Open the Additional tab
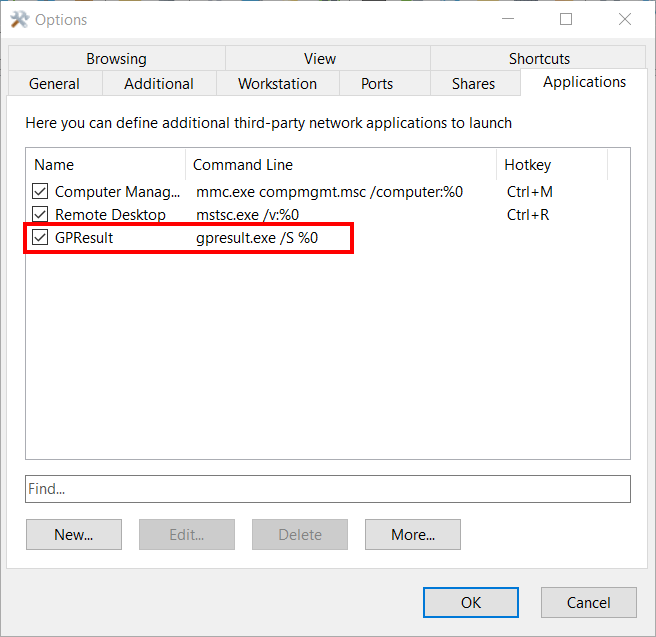The image size is (656, 637). tap(159, 84)
